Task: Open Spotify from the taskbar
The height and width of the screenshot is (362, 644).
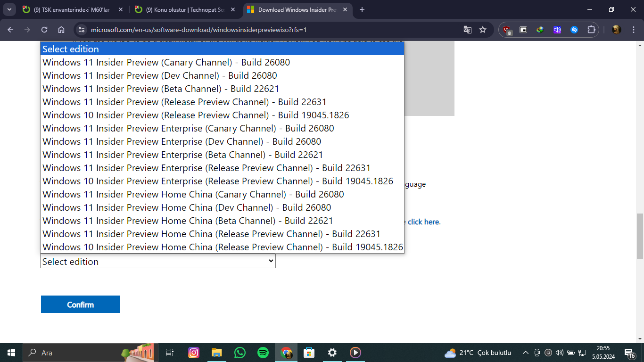Action: coord(263,353)
